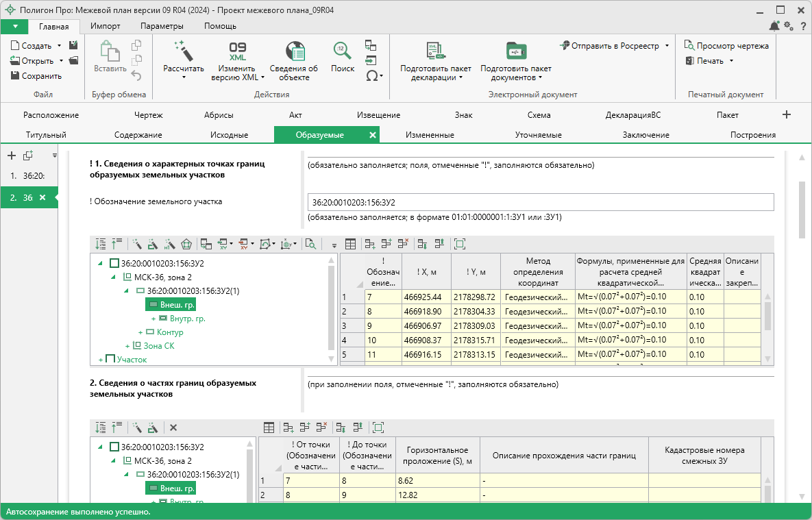
Task: Open Просмотр чертежа preview
Action: (x=726, y=46)
